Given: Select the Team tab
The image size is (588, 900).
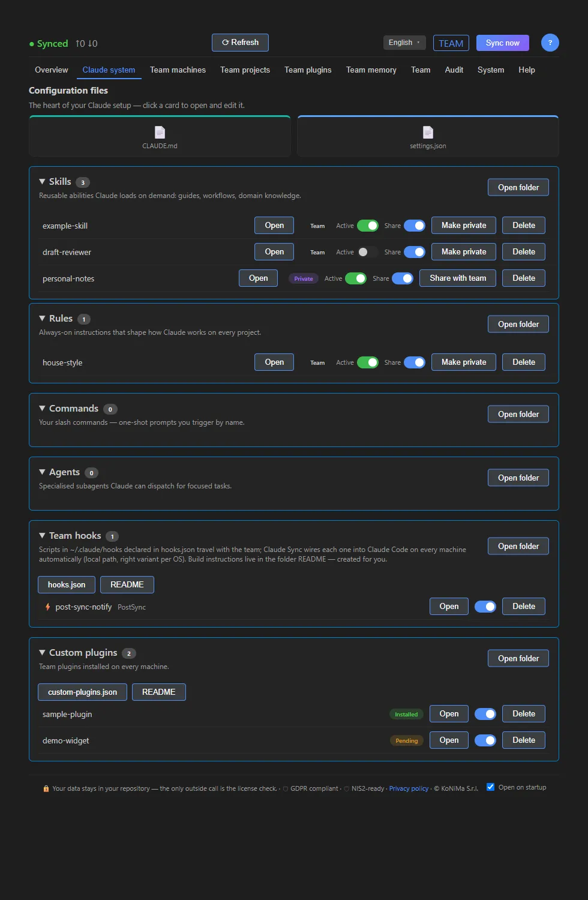Looking at the screenshot, I should tap(421, 70).
